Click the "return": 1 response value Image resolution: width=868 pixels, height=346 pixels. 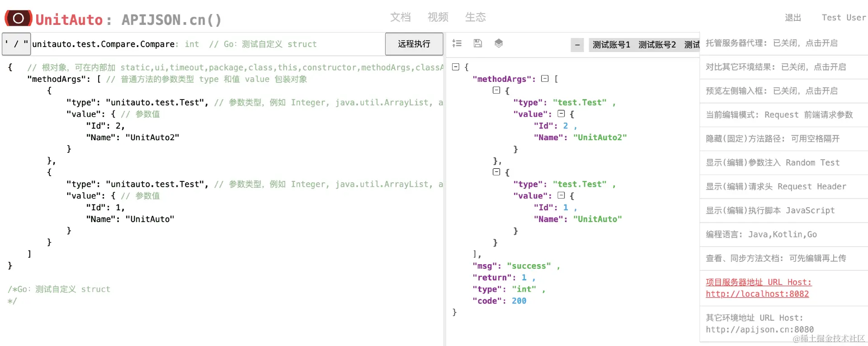(524, 278)
